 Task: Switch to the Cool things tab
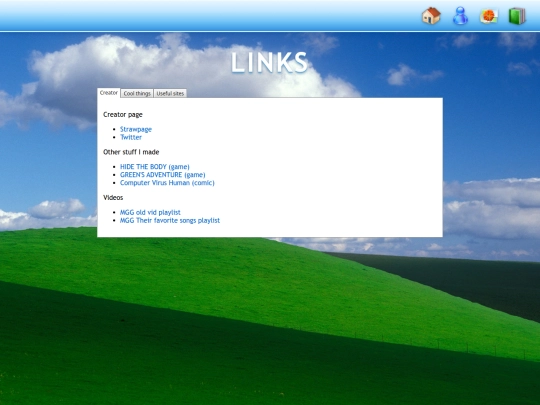point(137,93)
